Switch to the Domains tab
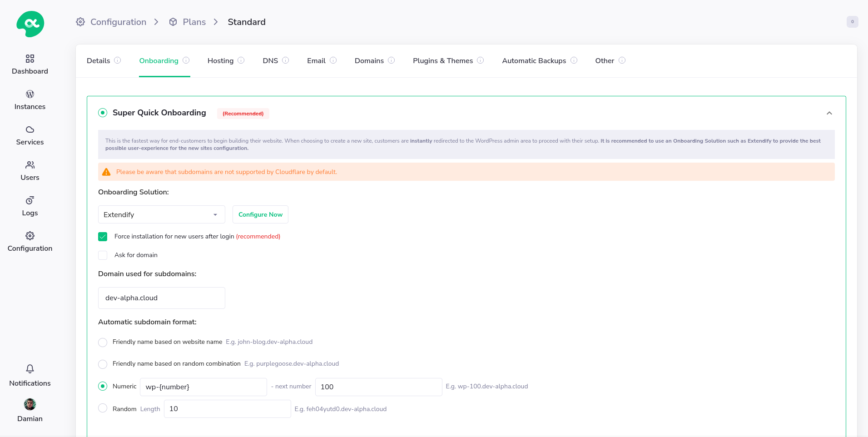The image size is (868, 437). 369,61
